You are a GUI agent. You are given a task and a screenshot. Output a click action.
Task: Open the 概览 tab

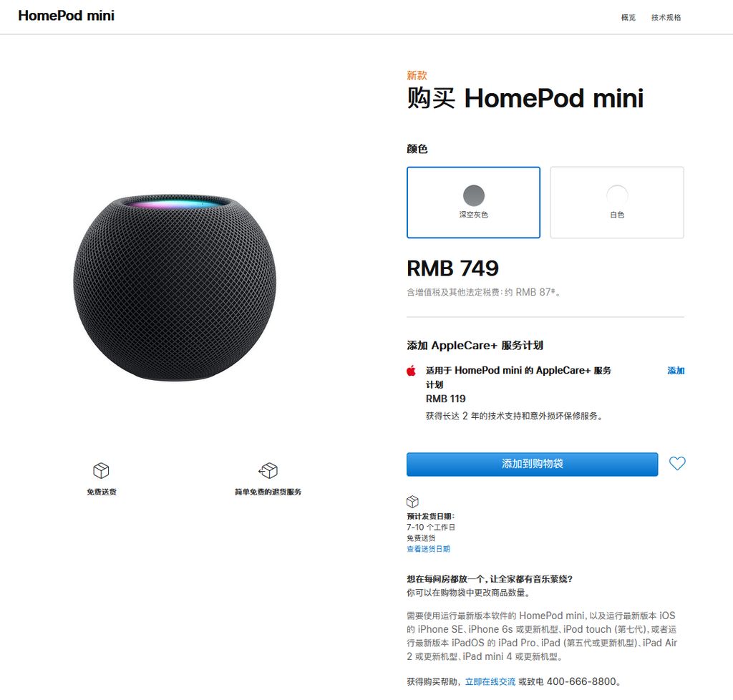click(628, 17)
